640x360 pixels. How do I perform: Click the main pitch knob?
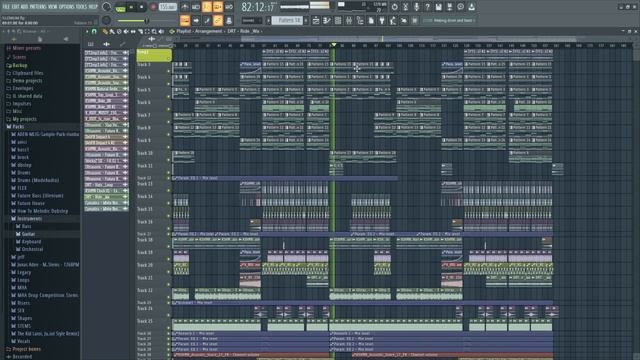point(106,20)
